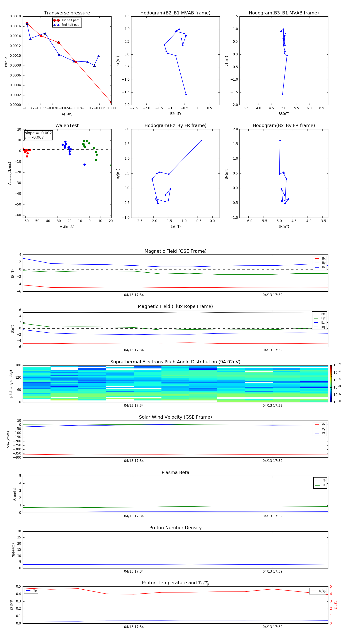351x644 pixels.
Task: Click the 180 tick label on pitch angle axis
Action: pyautogui.click(x=18, y=365)
